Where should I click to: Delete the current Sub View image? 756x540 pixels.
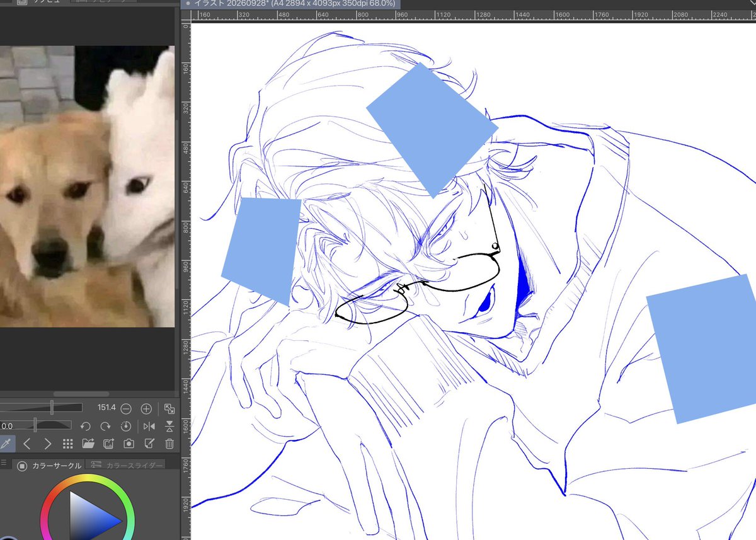(169, 444)
